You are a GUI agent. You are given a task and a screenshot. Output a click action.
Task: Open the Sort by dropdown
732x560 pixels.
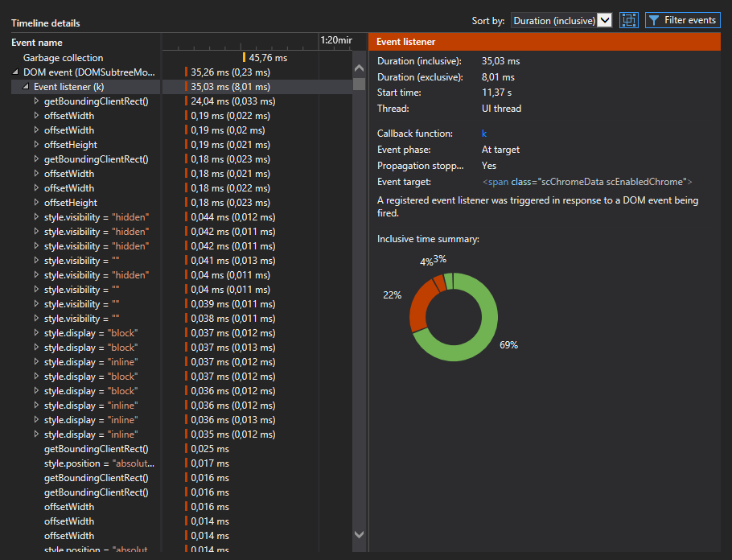561,21
